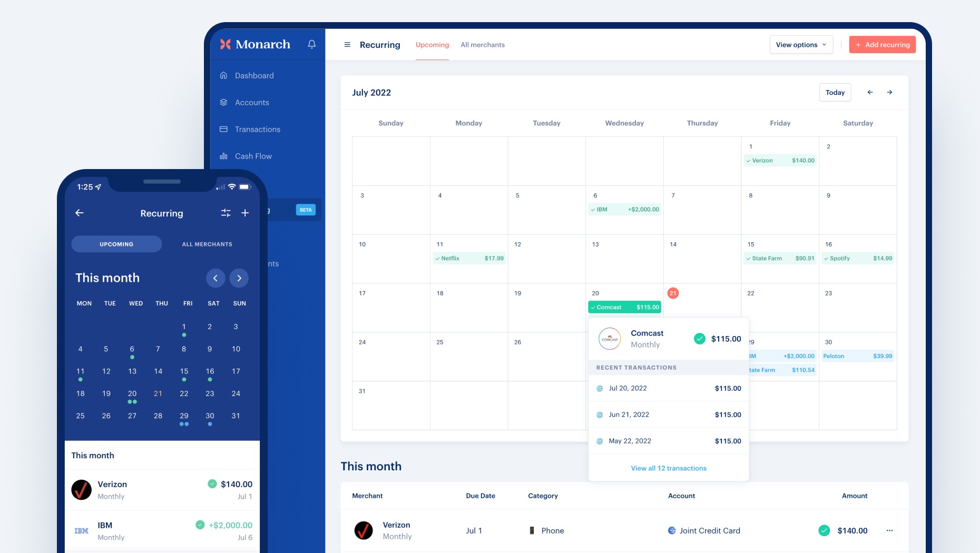Click the green check next to Comcast $115.00 in popup
980x553 pixels.
point(700,339)
